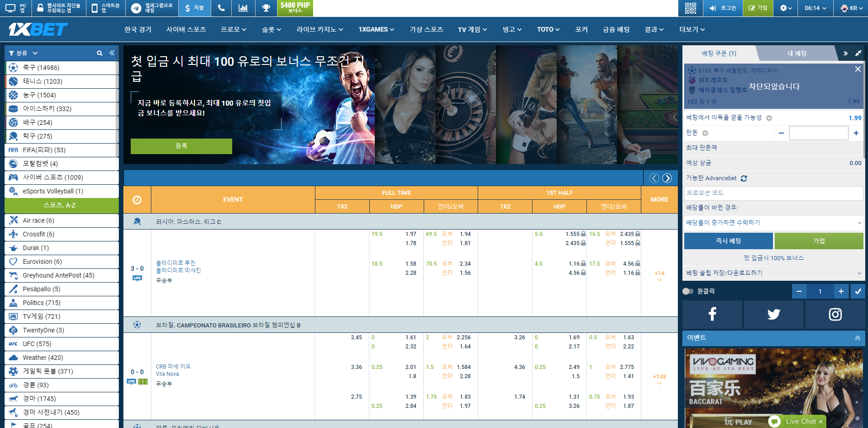The image size is (868, 428).
Task: Select 농구 (1504) basketball category
Action: [x=62, y=95]
